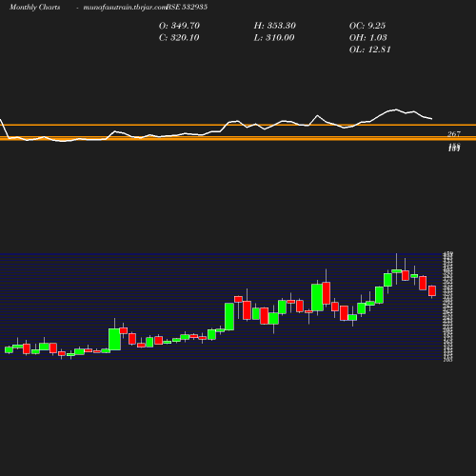
Task: Click the open price 'O: 349.70'
Action: click(179, 26)
